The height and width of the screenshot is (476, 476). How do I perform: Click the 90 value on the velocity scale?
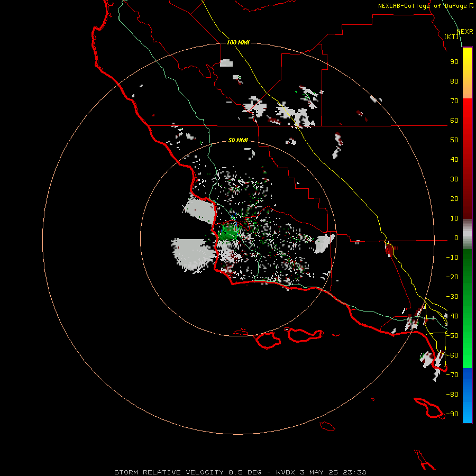(454, 62)
